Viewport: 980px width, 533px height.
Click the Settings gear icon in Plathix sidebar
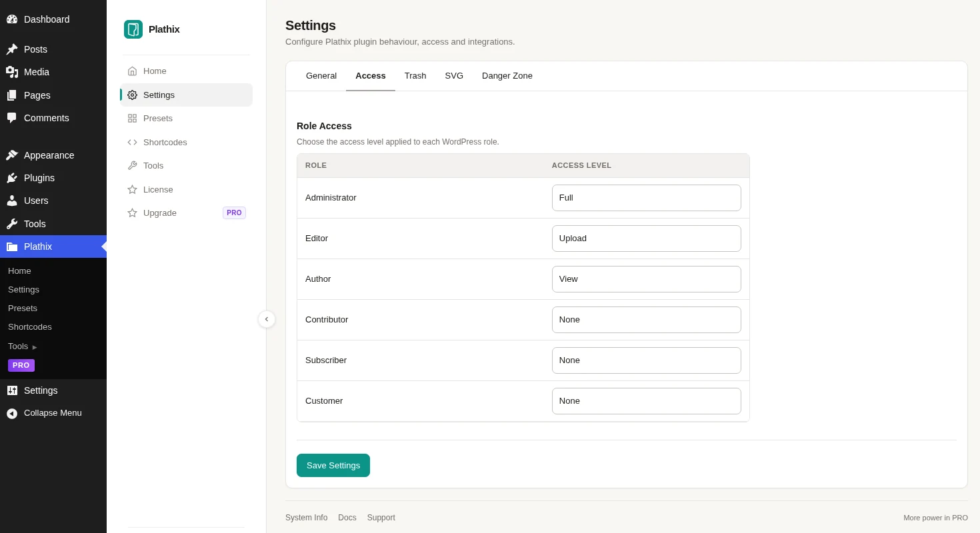click(132, 95)
